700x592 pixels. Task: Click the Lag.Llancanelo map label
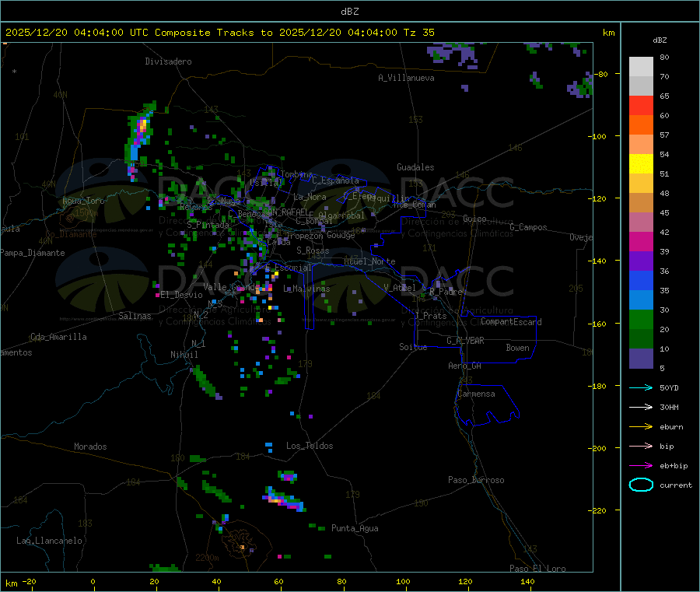point(49,541)
